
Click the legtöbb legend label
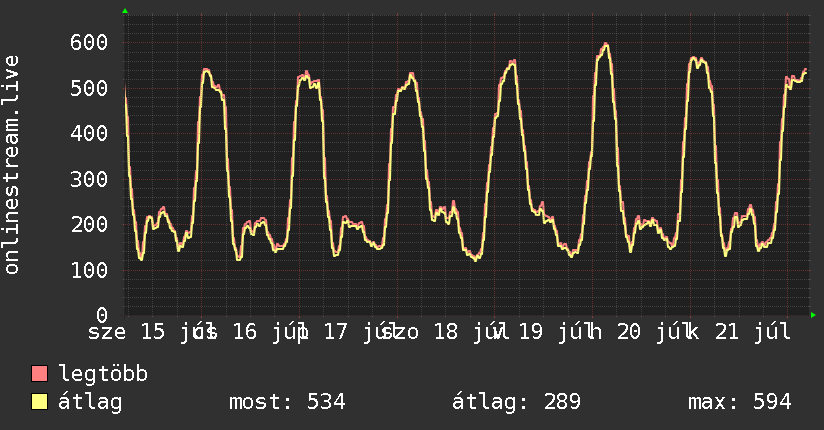[103, 374]
